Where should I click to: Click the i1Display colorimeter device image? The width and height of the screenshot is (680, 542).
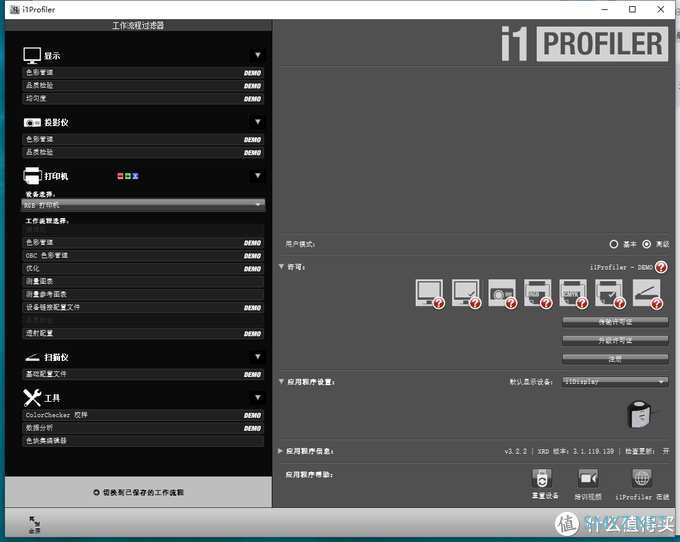[641, 414]
